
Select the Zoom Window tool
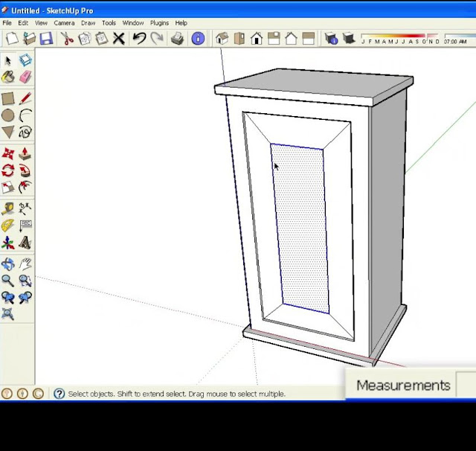25,281
